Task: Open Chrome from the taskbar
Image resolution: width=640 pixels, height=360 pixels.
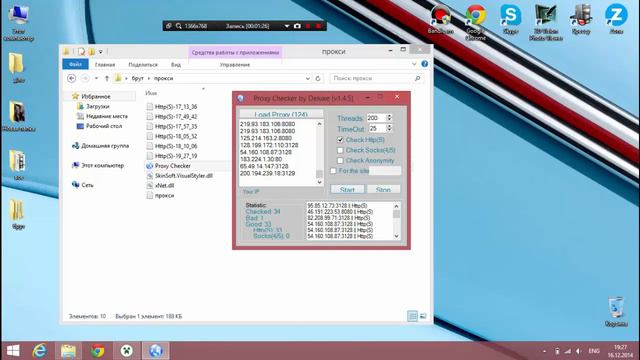Action: pos(97,351)
